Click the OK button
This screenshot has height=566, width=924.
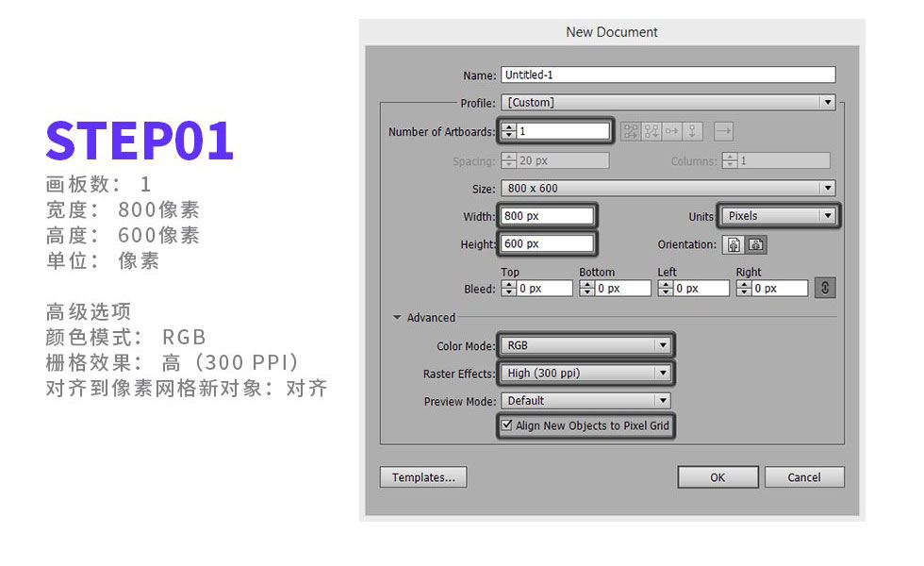[718, 477]
